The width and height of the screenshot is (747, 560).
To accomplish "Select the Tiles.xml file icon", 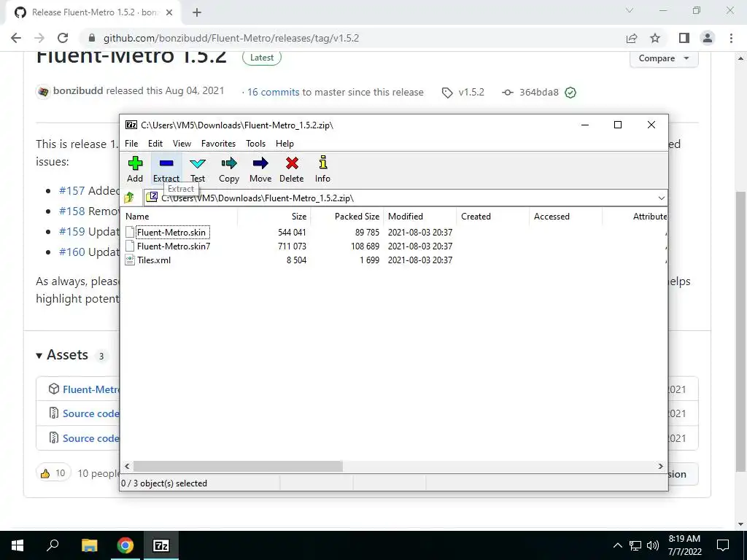I will click(130, 260).
